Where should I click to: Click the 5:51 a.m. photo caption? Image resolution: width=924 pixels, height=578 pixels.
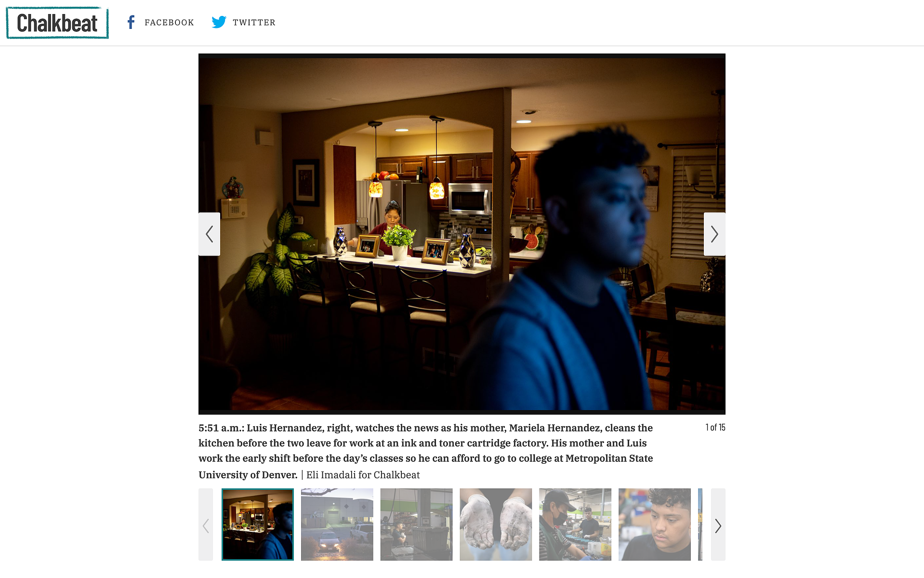coord(426,451)
